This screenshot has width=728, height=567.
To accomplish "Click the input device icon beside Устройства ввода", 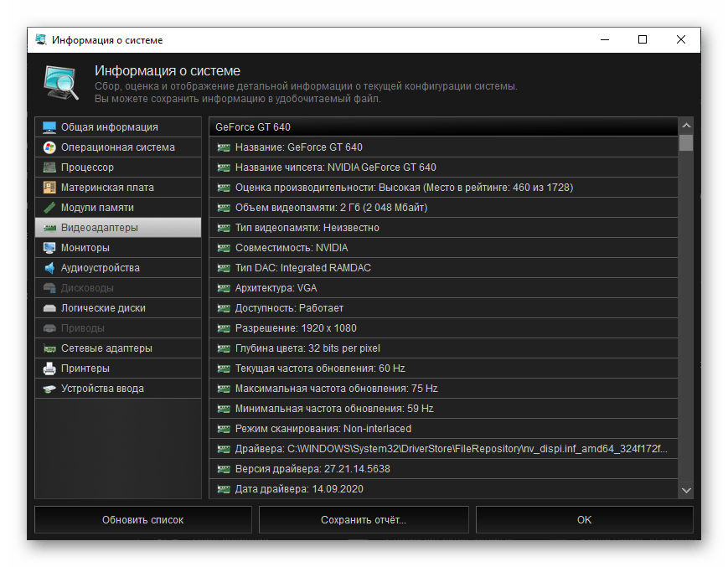I will 49,389.
